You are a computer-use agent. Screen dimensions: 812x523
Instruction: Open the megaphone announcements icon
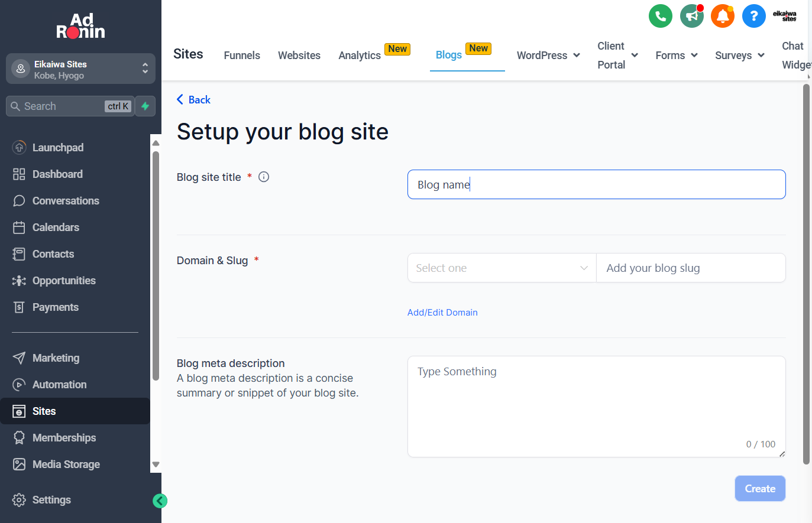[692, 16]
